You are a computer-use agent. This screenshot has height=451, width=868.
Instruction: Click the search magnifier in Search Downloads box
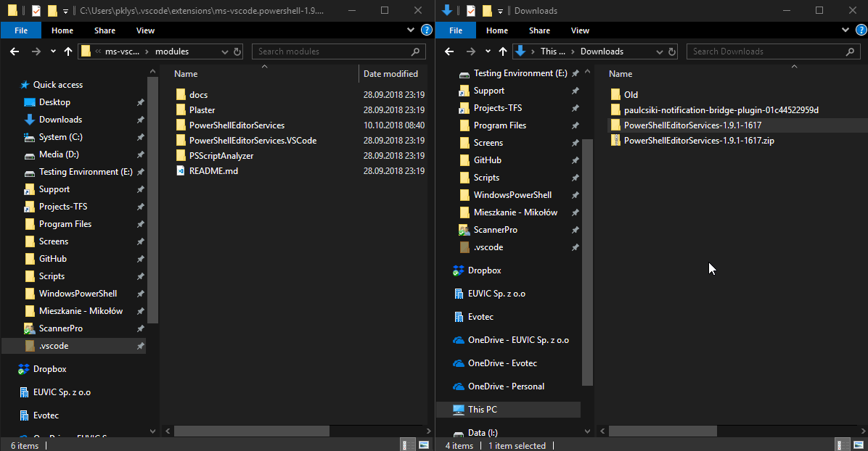click(850, 51)
